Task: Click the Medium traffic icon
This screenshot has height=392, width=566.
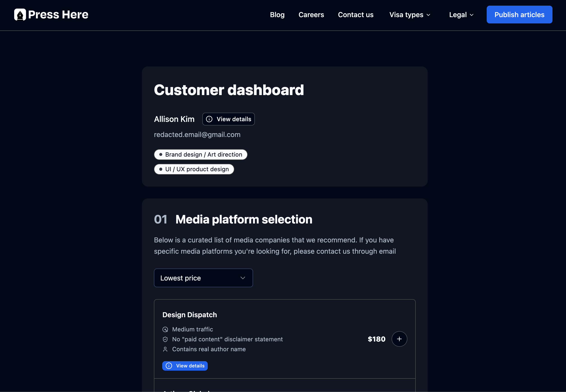Action: [165, 329]
